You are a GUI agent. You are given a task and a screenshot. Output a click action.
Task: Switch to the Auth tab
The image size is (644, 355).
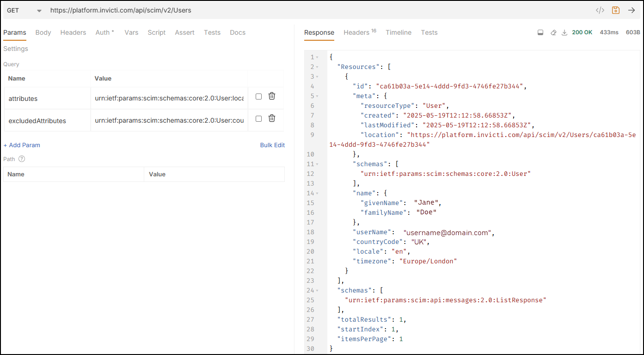pos(103,32)
